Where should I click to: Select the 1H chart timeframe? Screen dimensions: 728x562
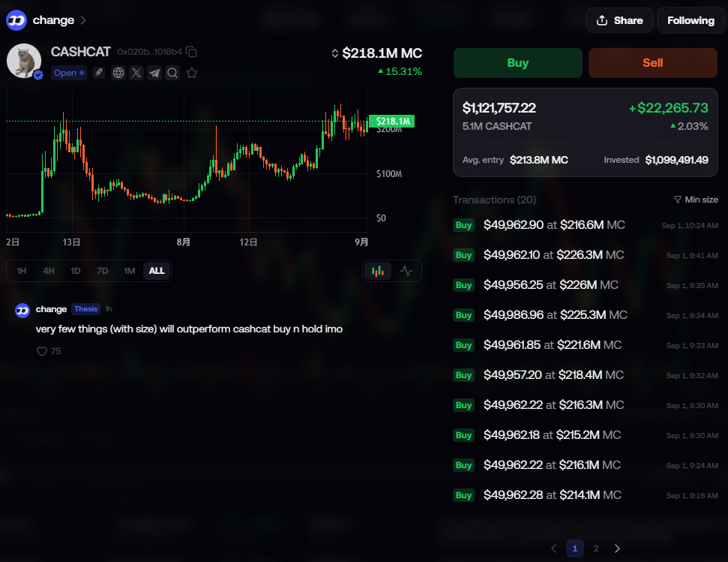(22, 271)
